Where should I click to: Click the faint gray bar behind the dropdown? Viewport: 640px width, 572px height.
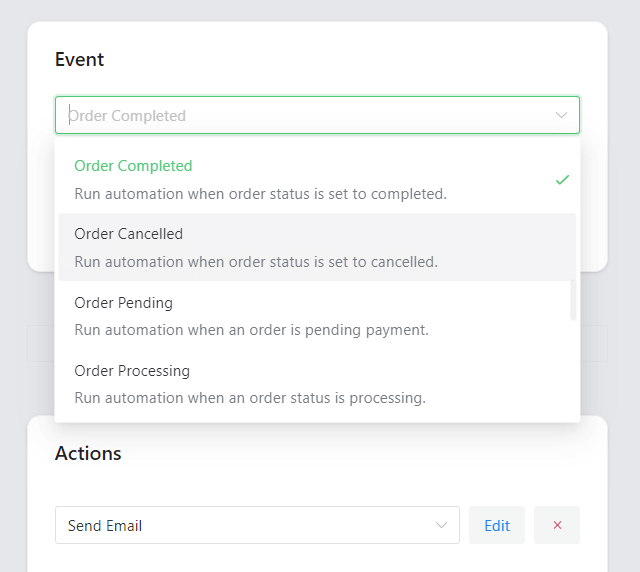(x=594, y=343)
